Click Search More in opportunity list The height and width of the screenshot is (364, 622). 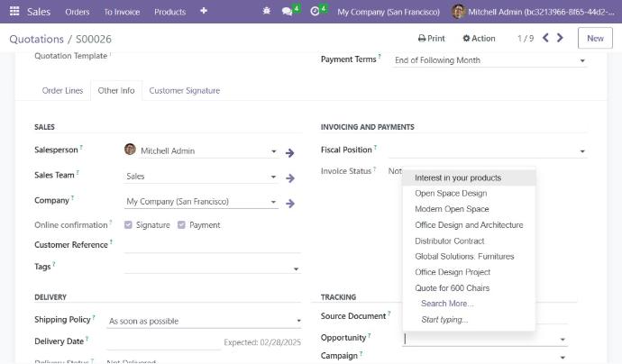point(446,304)
